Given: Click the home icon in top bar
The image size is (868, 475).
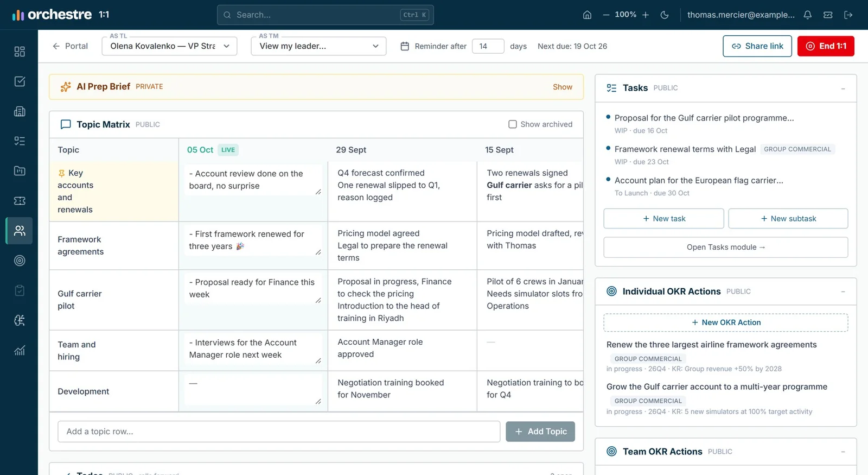Looking at the screenshot, I should [x=587, y=15].
